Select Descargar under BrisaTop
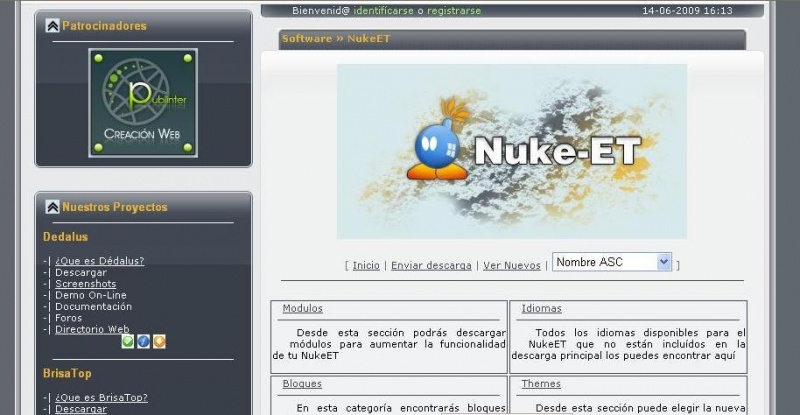This screenshot has width=800, height=415. (81, 409)
